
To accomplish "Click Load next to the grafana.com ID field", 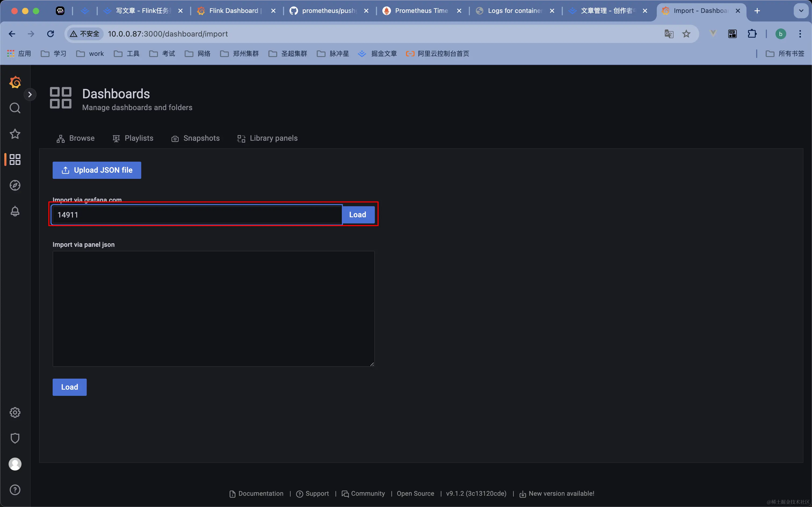I will [x=357, y=215].
